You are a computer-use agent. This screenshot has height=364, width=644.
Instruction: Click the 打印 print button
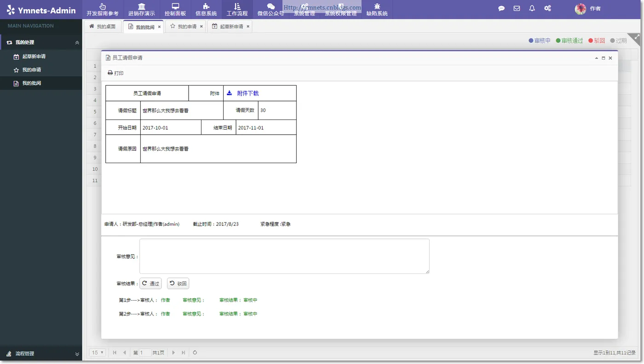pyautogui.click(x=115, y=73)
